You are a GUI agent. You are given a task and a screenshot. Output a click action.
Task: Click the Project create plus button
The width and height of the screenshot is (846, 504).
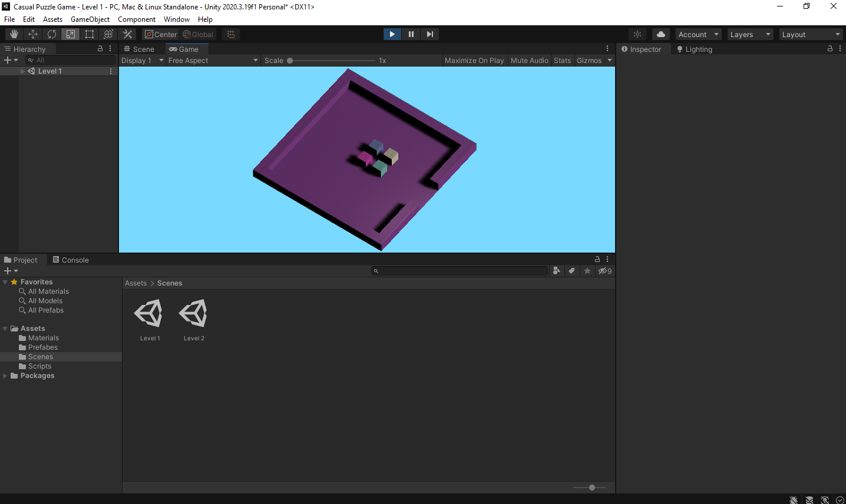coord(11,271)
